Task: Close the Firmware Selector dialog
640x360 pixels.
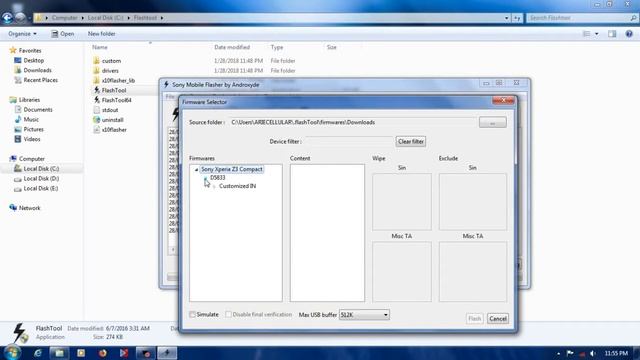Action: [x=503, y=100]
